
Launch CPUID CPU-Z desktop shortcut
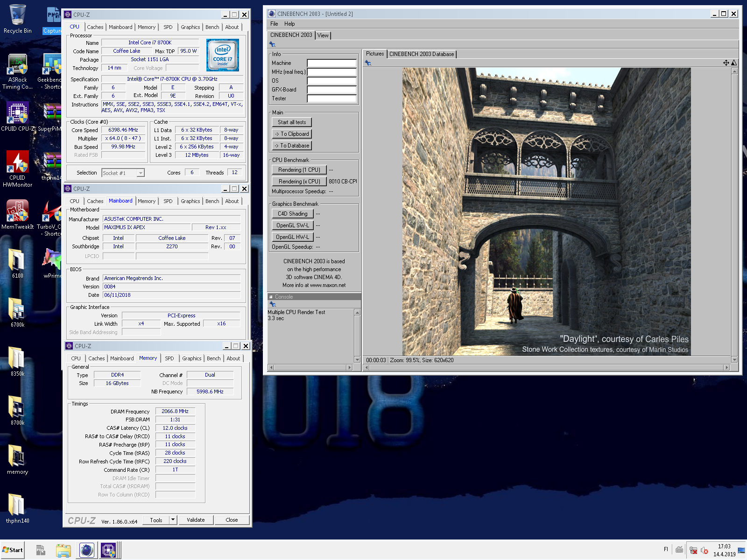click(17, 117)
